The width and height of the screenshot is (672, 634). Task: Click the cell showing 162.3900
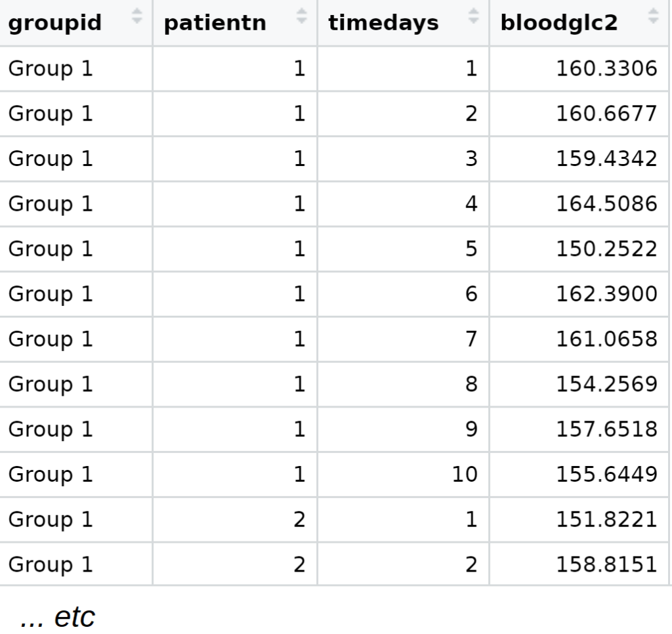tap(606, 294)
